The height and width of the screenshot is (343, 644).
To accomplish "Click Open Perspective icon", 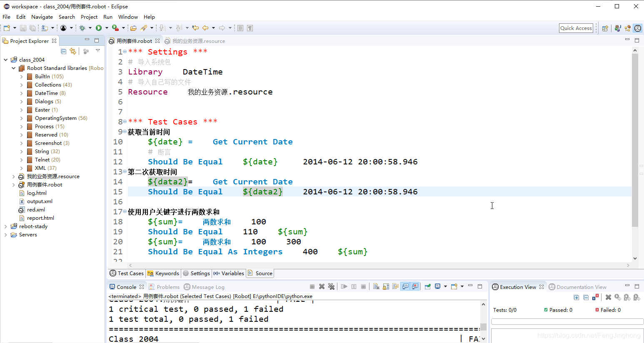I will 605,28.
